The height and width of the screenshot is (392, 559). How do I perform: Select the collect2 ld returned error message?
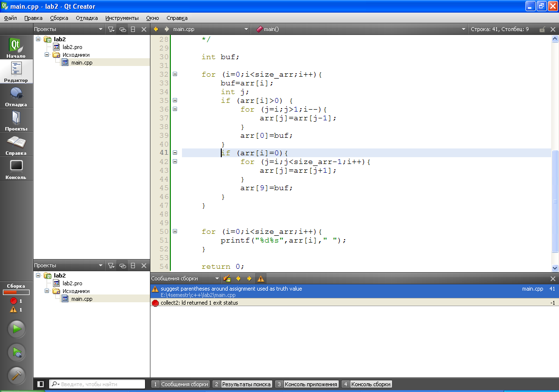(199, 303)
